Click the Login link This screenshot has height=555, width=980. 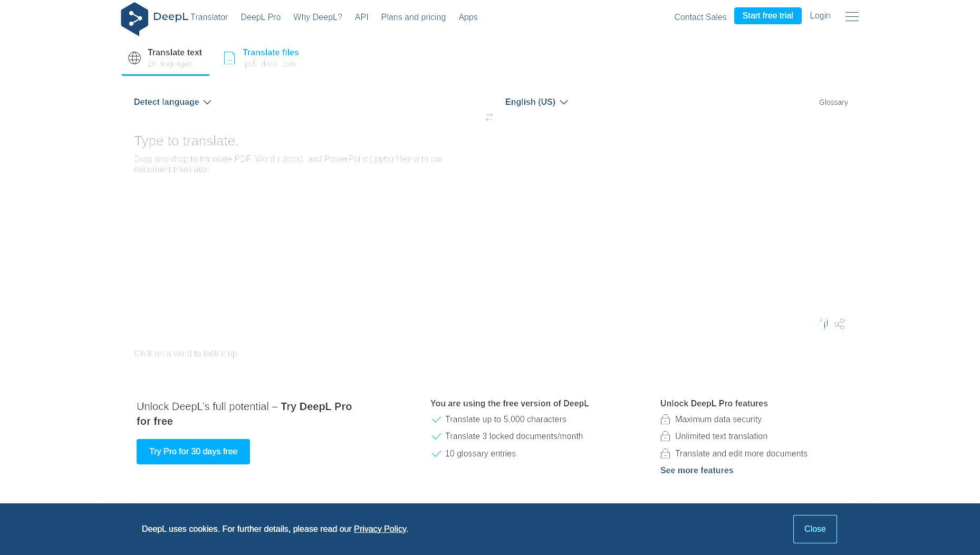click(x=820, y=16)
